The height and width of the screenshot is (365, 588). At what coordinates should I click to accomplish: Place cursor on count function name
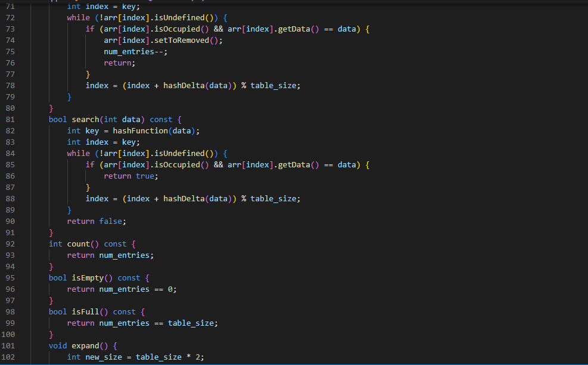coord(79,244)
